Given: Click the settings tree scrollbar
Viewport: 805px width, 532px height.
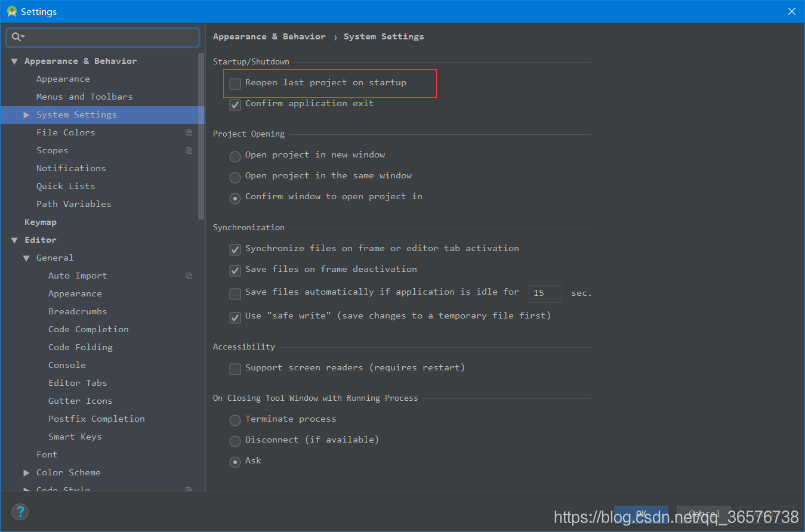Looking at the screenshot, I should (202, 136).
